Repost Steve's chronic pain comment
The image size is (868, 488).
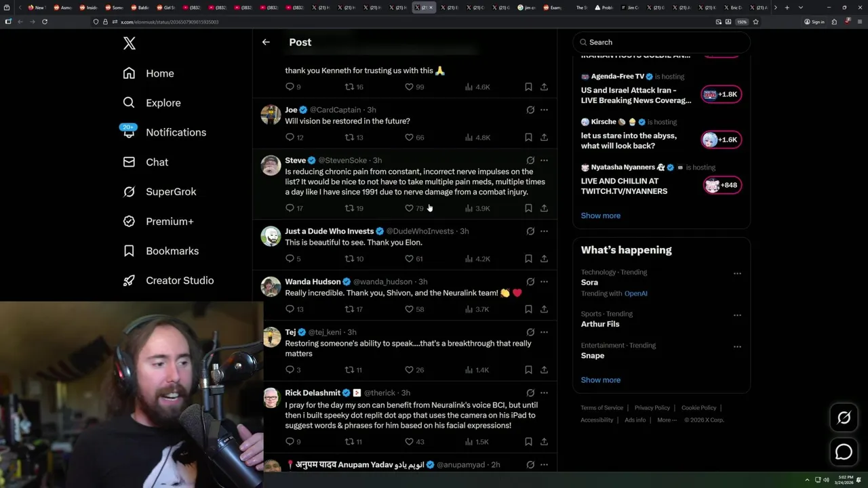click(x=355, y=208)
